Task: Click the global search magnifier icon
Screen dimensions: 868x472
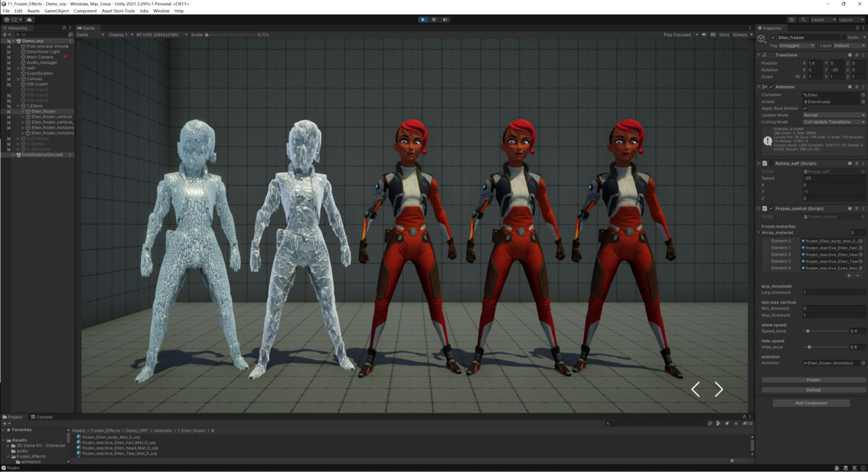Action: point(802,20)
